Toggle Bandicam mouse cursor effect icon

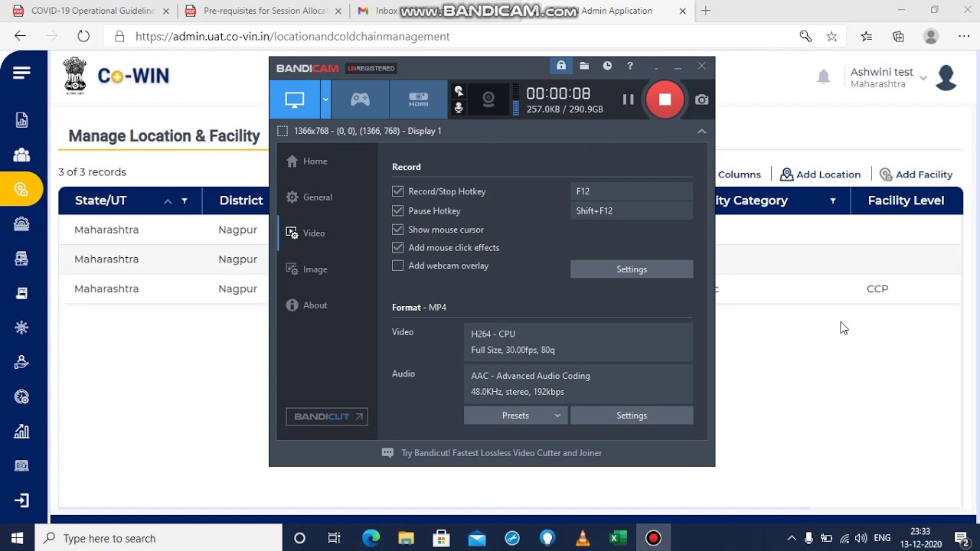459,91
